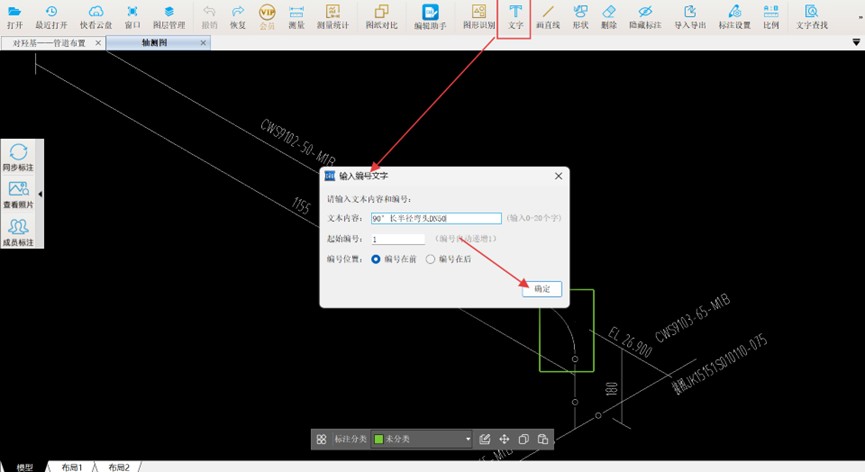This screenshot has height=472, width=865.
Task: Launch 图纸对比 drawing compare
Action: (381, 17)
